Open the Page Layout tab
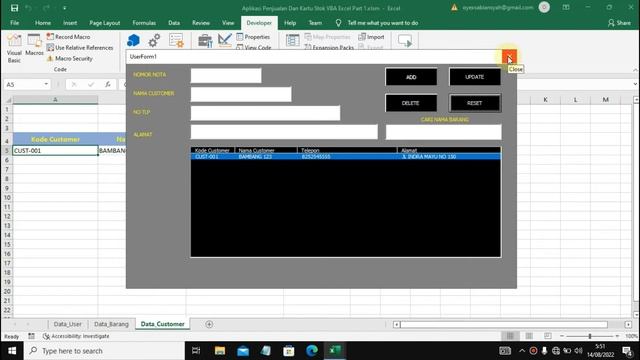This screenshot has height=360, width=640. 104,23
